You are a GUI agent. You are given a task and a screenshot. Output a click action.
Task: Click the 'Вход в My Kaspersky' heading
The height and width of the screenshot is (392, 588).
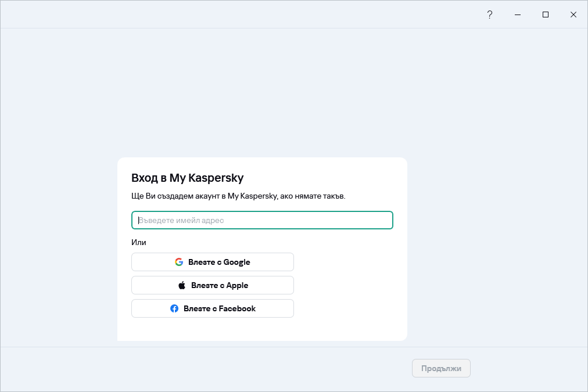pos(187,178)
